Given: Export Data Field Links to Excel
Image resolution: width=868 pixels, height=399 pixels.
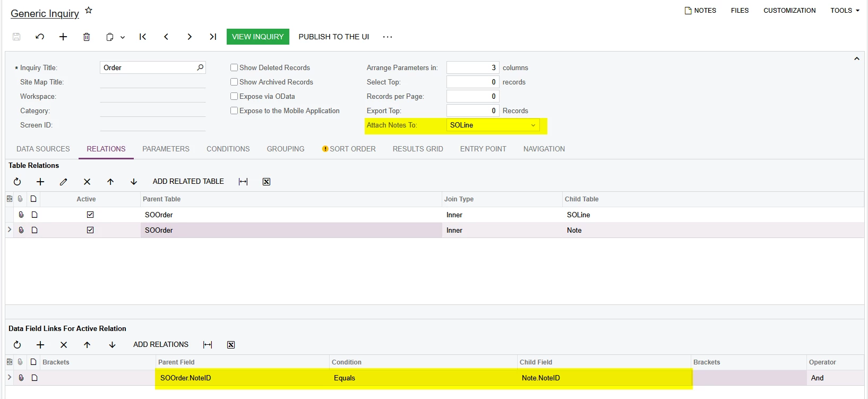Looking at the screenshot, I should [231, 345].
